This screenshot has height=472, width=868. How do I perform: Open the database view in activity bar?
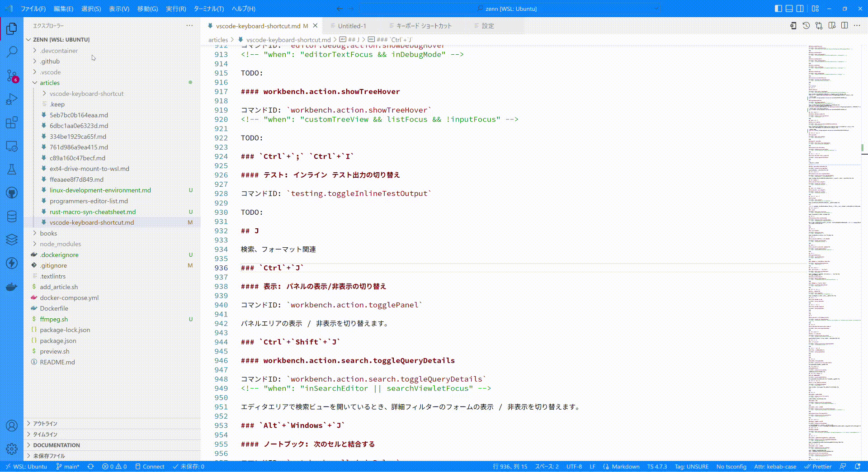pos(12,217)
